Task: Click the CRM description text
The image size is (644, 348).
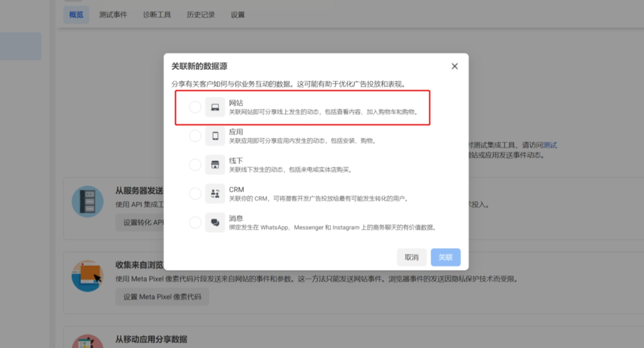Action: (x=319, y=198)
